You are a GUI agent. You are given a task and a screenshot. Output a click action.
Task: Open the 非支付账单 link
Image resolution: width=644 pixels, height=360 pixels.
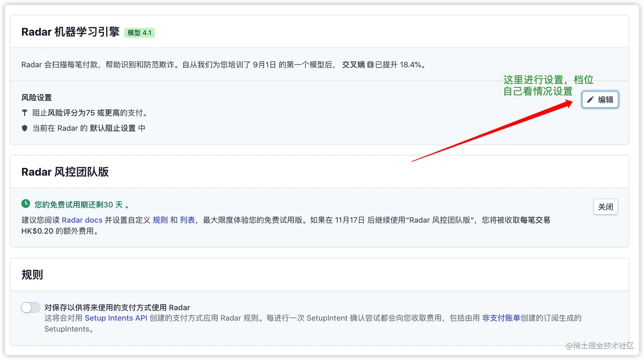[501, 318]
